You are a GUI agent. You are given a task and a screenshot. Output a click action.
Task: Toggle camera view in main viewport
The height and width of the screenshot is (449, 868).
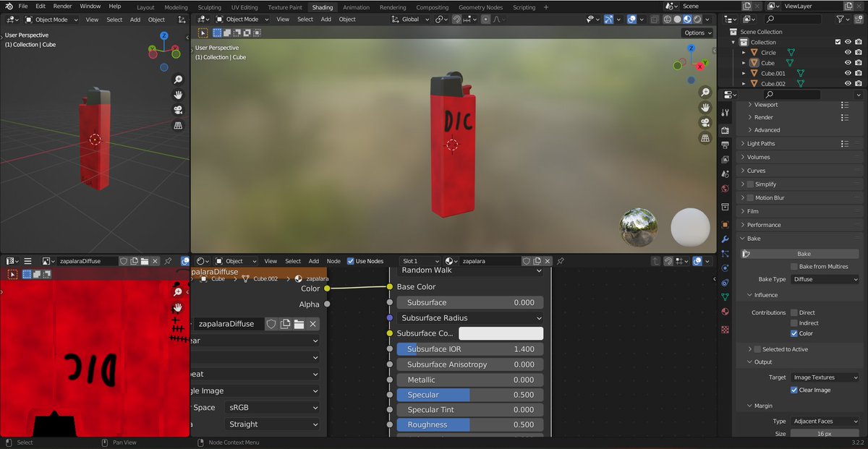click(x=705, y=123)
